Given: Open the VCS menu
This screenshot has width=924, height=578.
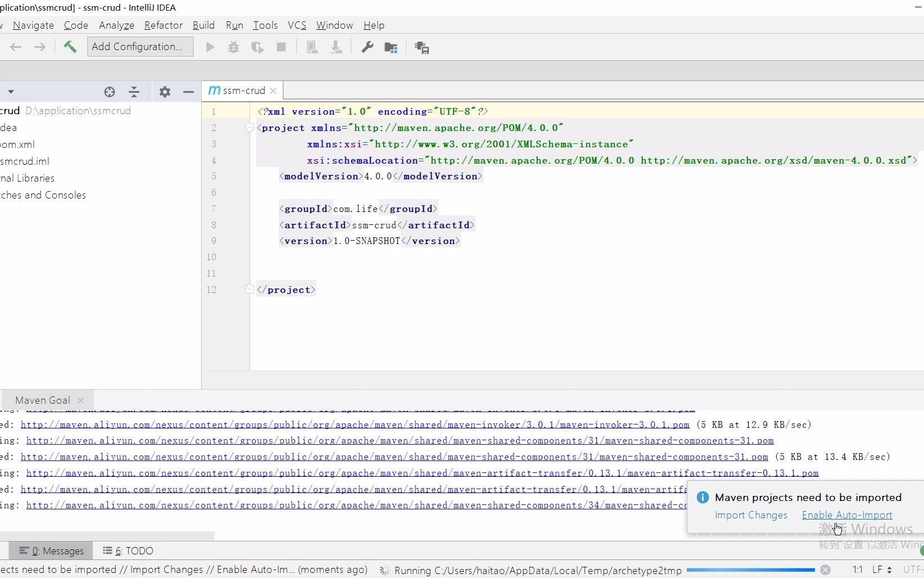Looking at the screenshot, I should click(297, 25).
